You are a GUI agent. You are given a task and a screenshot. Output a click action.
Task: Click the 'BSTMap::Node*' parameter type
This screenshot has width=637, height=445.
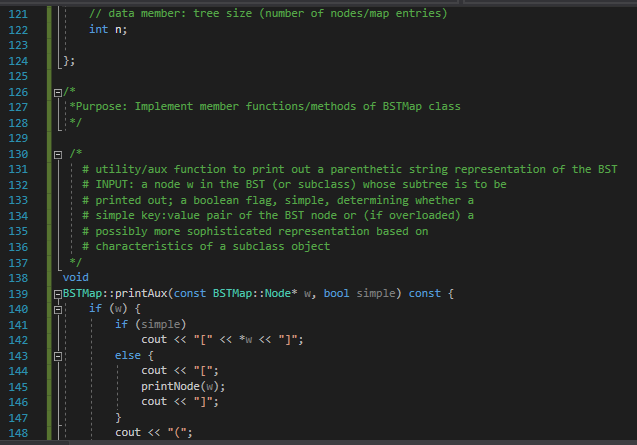(x=255, y=293)
